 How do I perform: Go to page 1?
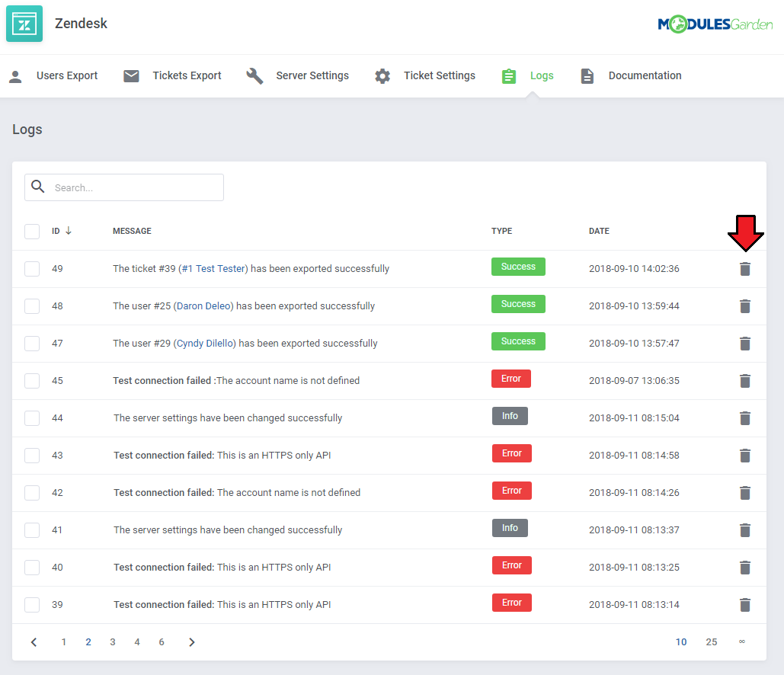(x=63, y=642)
